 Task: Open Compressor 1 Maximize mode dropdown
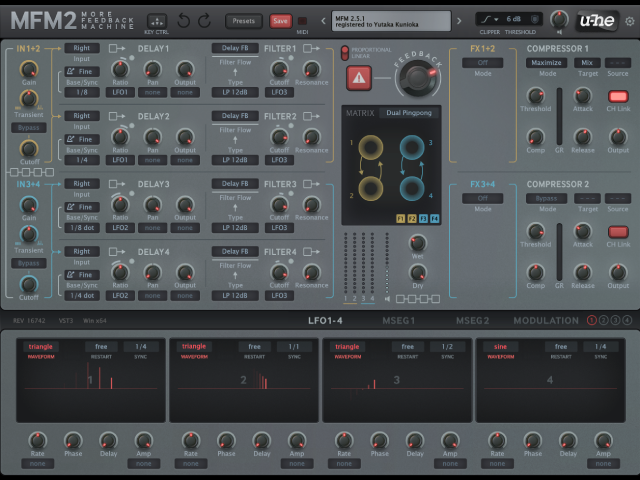click(546, 63)
